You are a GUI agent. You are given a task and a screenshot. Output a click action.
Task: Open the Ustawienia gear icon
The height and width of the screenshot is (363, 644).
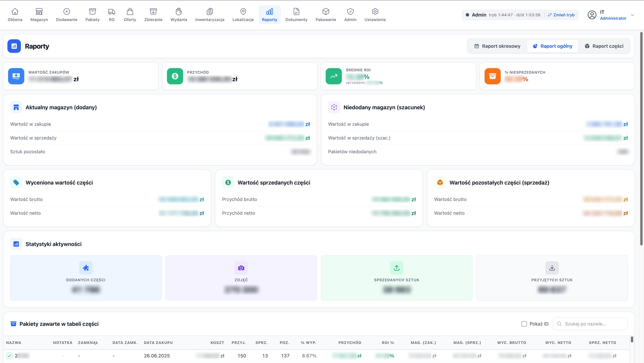coord(375,12)
